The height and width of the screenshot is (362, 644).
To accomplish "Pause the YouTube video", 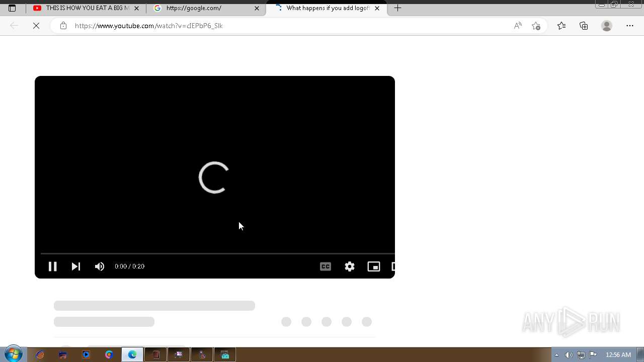I will pyautogui.click(x=52, y=266).
